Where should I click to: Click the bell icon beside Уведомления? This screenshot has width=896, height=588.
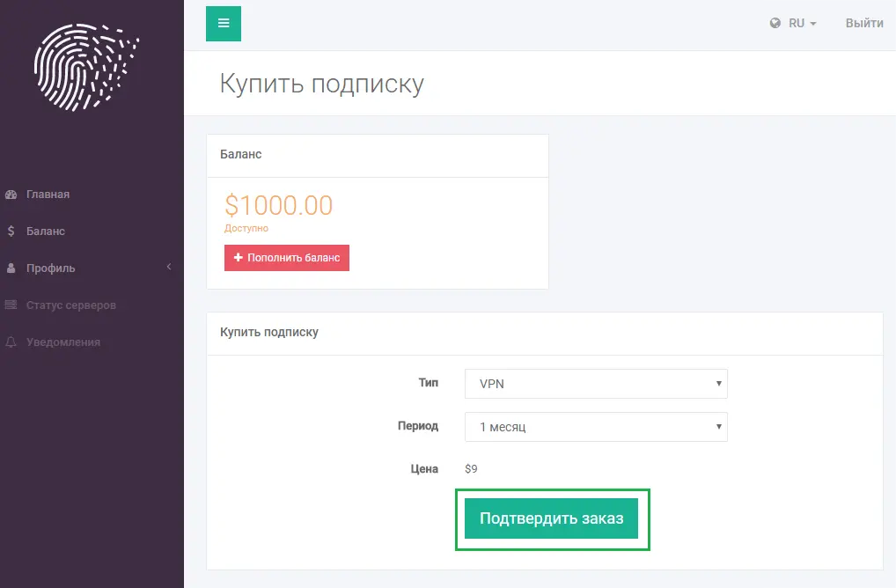pyautogui.click(x=11, y=342)
